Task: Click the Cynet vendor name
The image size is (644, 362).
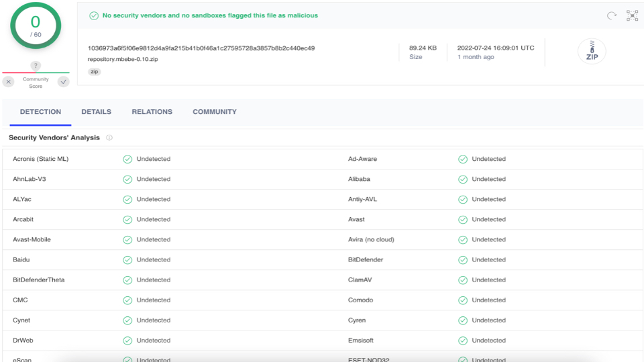Action: coord(21,320)
